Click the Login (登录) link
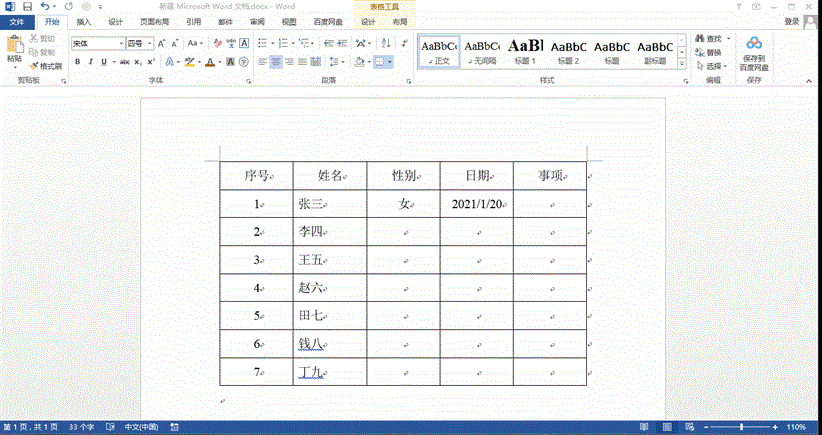822x435 pixels. (791, 21)
